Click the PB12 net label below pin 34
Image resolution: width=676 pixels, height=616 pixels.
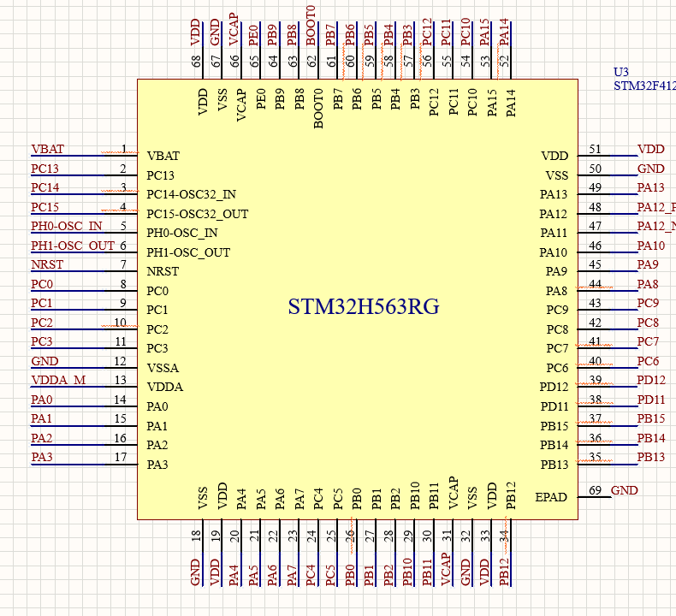click(x=504, y=572)
